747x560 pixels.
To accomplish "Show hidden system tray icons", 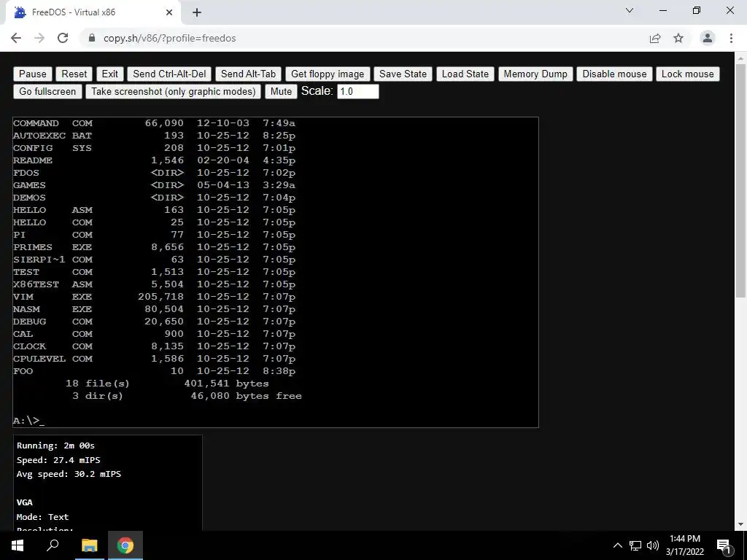I will coord(617,545).
